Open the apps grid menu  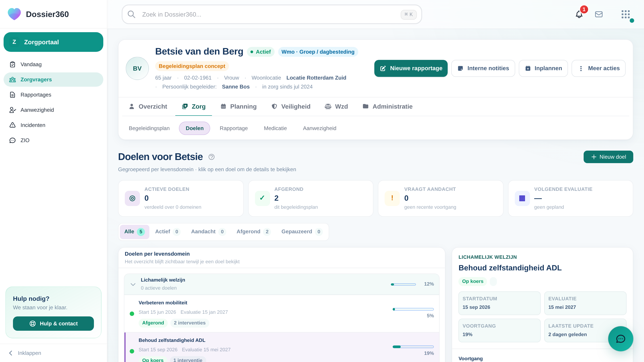click(625, 14)
